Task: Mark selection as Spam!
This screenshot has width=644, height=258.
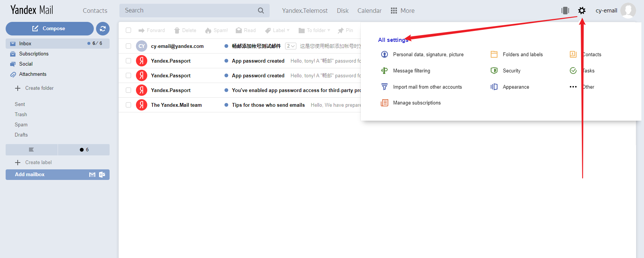Action: pos(217,30)
